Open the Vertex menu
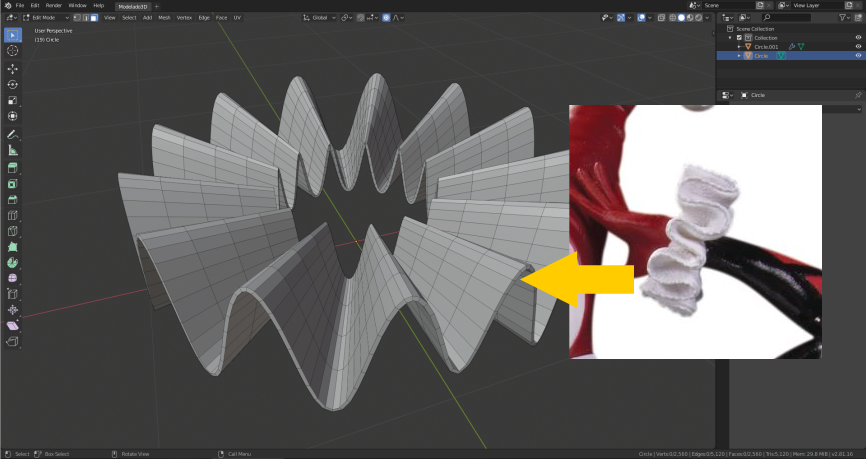866x459 pixels. coord(184,18)
